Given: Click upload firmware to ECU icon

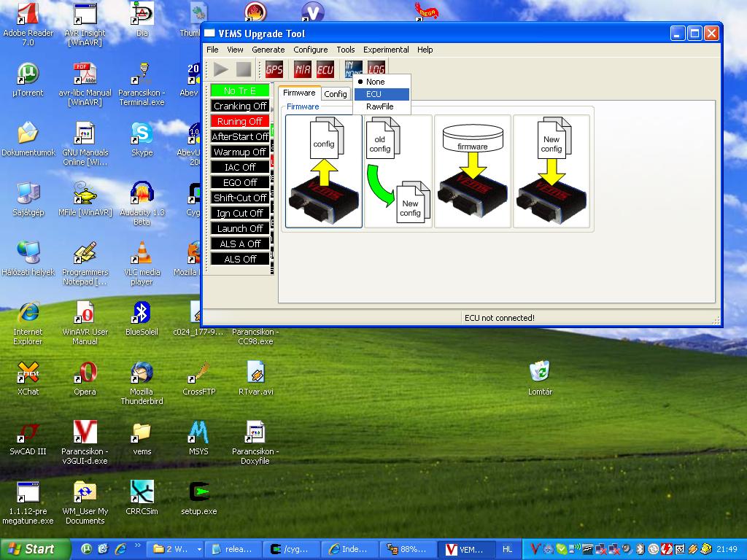Looking at the screenshot, I should [473, 171].
